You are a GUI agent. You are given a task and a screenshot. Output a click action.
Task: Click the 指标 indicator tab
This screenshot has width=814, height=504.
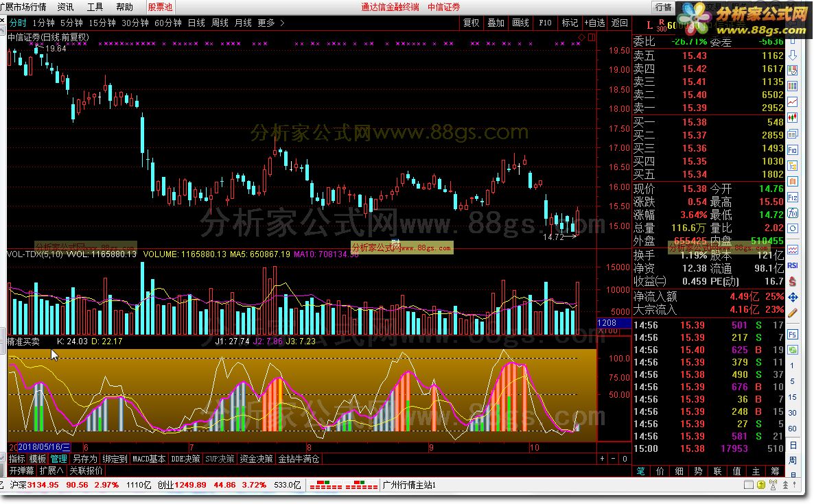[x=16, y=459]
